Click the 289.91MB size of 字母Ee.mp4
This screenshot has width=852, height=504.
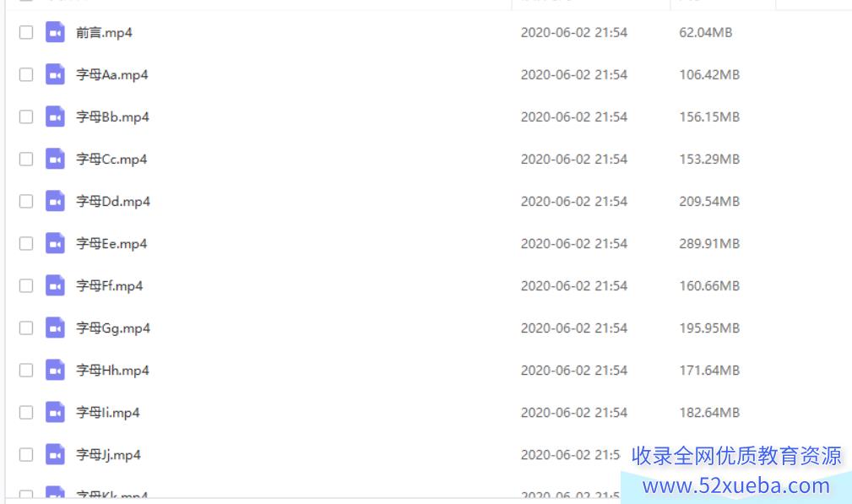point(709,244)
